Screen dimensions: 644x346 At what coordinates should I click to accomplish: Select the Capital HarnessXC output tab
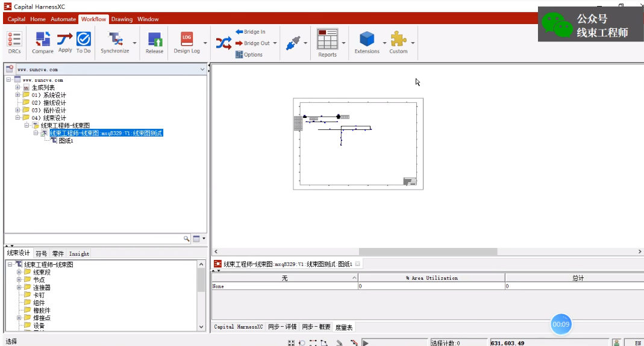tap(238, 327)
